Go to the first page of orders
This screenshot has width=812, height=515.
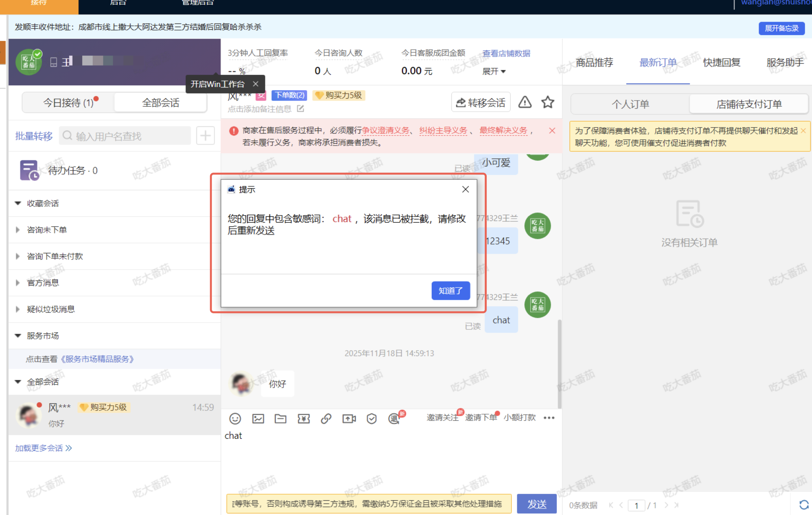(611, 505)
